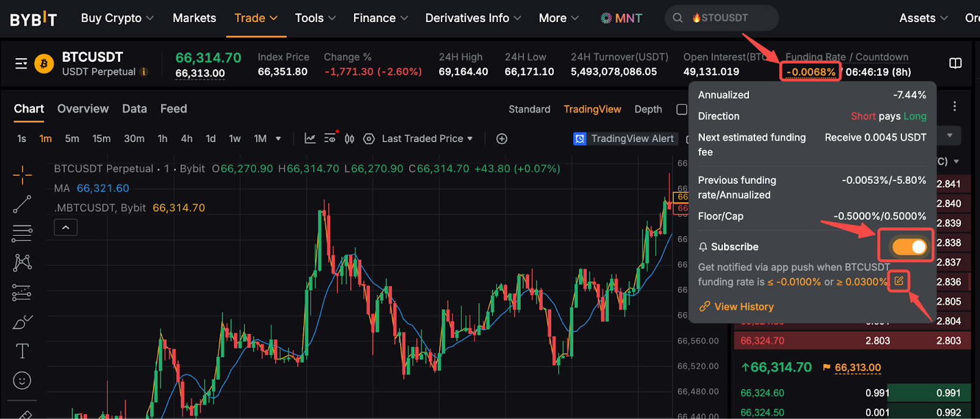Select the text annotation tool
This screenshot has height=419, width=980.
pos(22,351)
